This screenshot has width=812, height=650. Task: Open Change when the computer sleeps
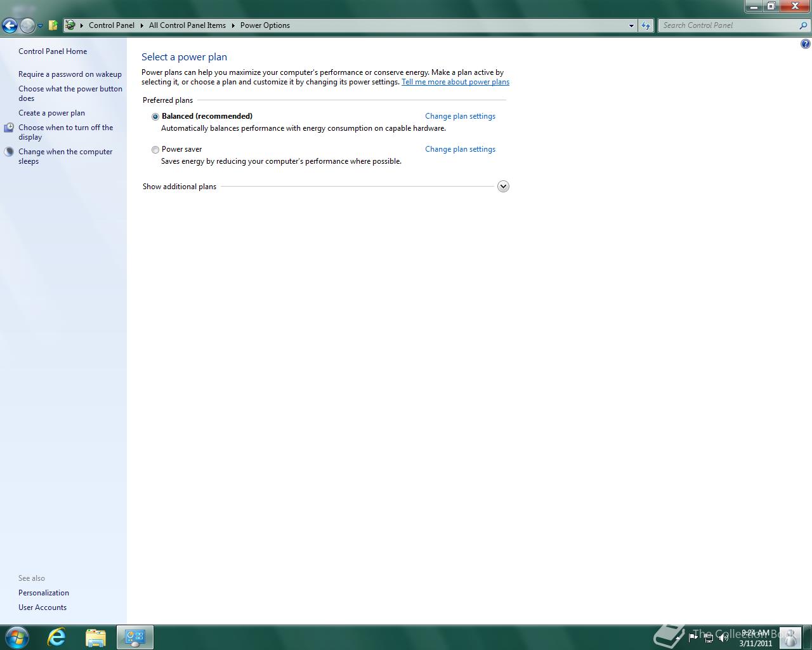pyautogui.click(x=65, y=156)
